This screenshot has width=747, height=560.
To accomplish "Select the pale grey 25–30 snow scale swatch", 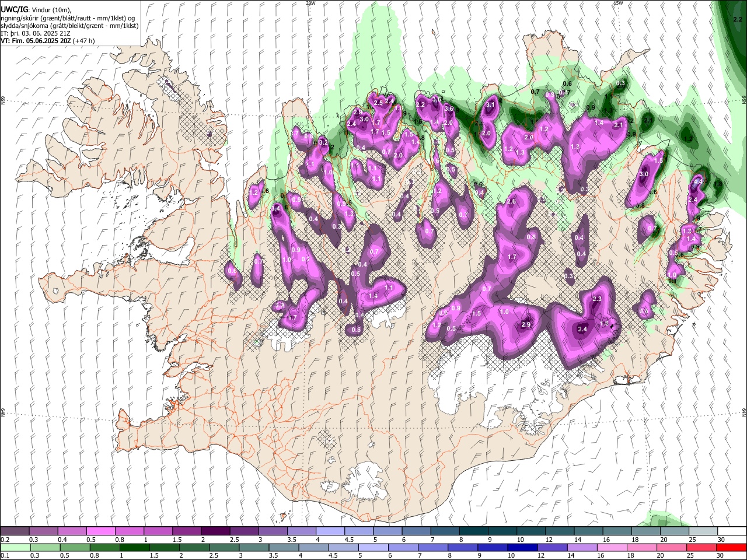I will [x=704, y=531].
